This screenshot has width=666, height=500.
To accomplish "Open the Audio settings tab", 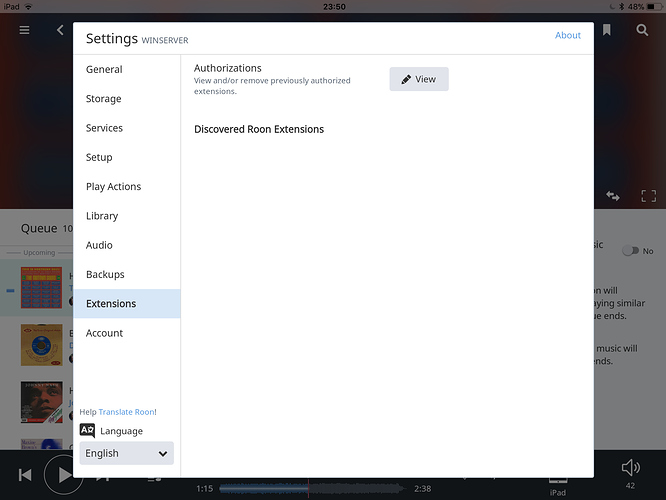I will click(x=127, y=245).
